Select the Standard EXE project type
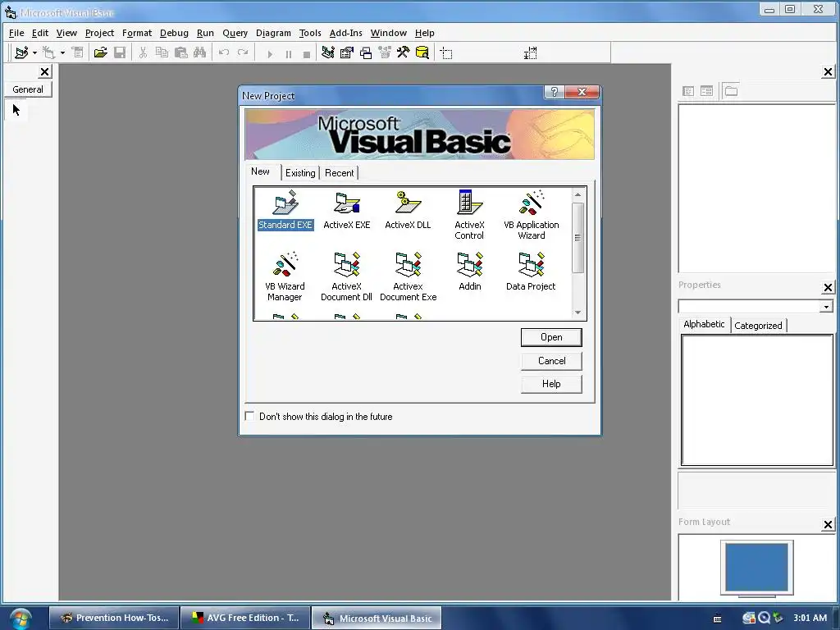This screenshot has height=630, width=840. 285,210
